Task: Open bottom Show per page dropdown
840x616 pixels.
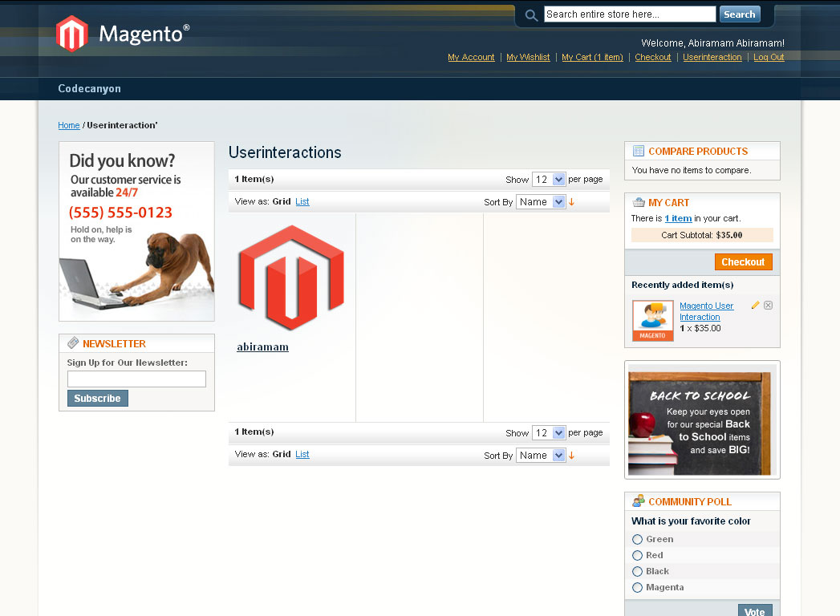Action: coord(549,433)
